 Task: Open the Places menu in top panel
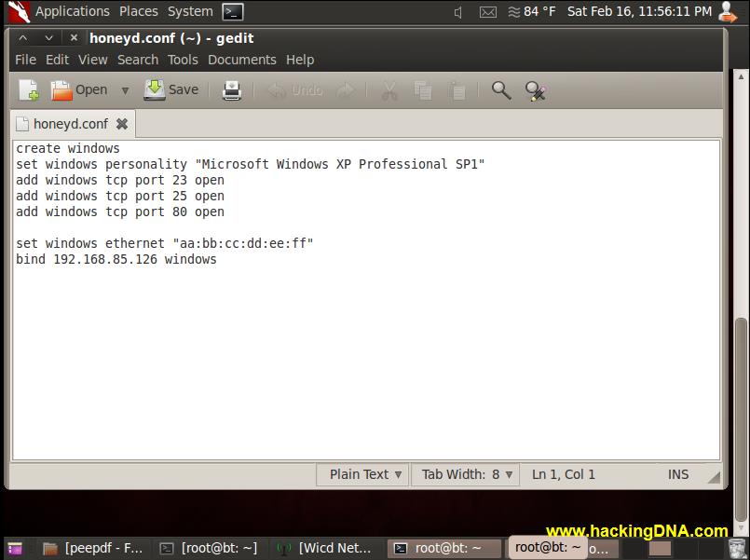tap(138, 11)
